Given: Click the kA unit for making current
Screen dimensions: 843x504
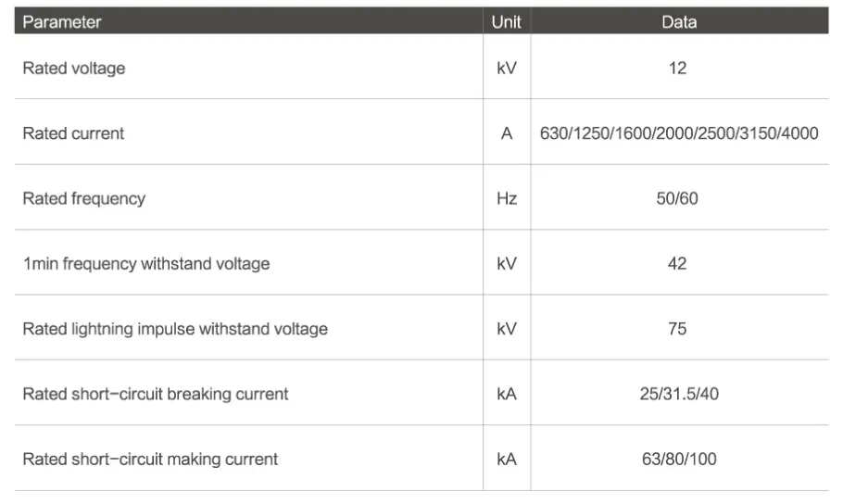Looking at the screenshot, I should (x=507, y=460).
